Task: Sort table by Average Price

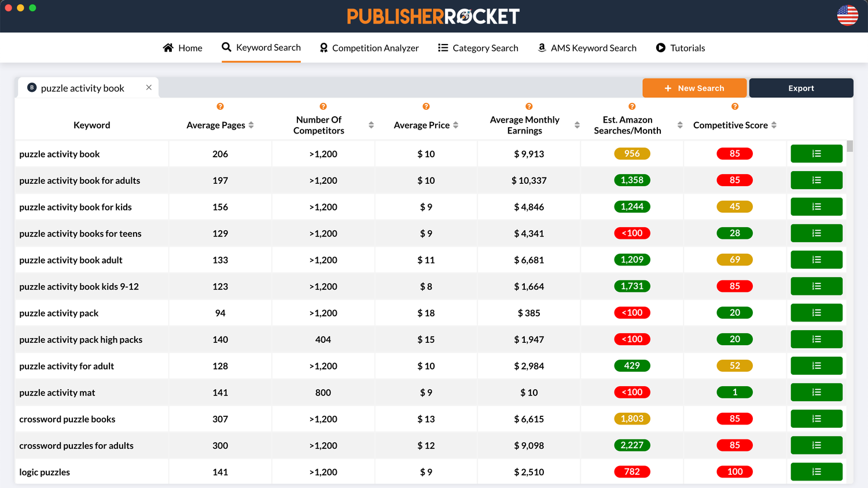Action: coord(456,125)
